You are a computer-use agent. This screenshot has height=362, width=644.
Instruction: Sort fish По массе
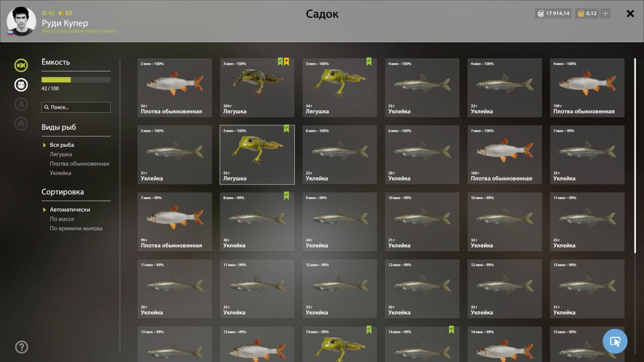(62, 219)
